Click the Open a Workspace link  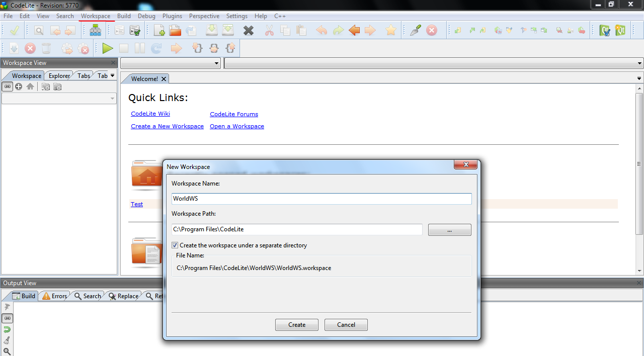(x=237, y=126)
